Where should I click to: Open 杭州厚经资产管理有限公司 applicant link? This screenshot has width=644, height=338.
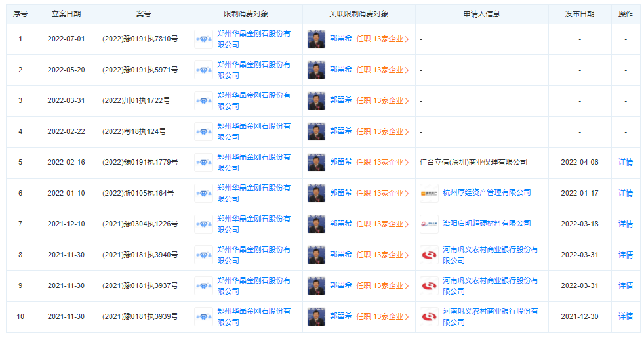(x=487, y=193)
